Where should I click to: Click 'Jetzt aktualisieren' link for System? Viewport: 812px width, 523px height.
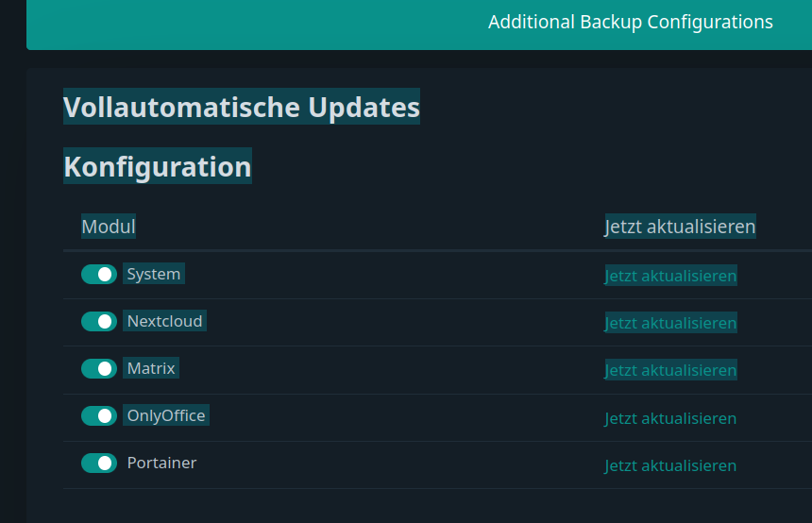point(670,276)
